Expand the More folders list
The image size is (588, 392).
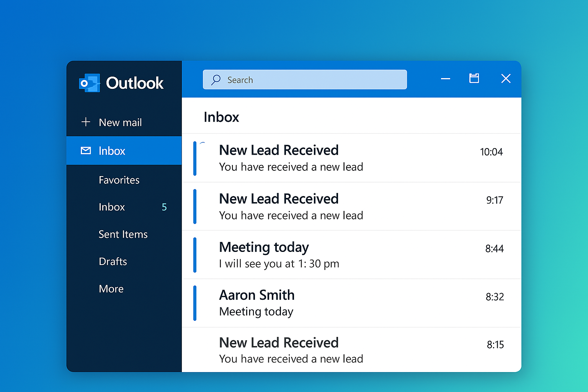pyautogui.click(x=111, y=289)
